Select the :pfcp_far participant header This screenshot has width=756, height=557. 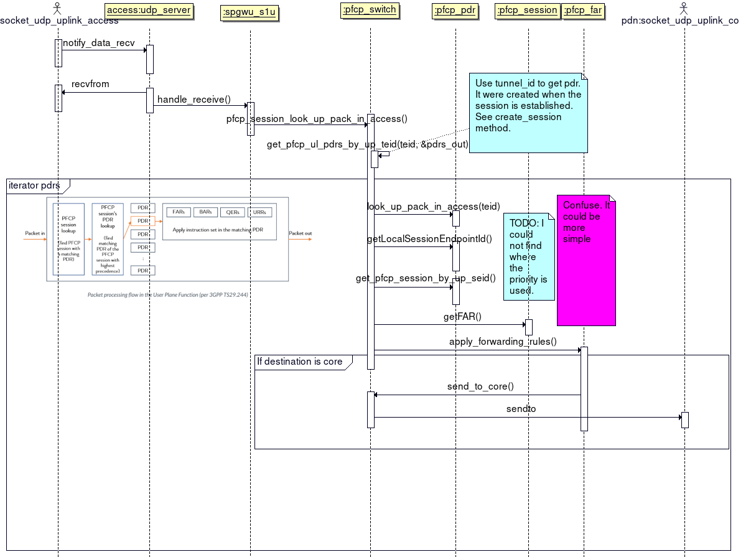tap(583, 11)
